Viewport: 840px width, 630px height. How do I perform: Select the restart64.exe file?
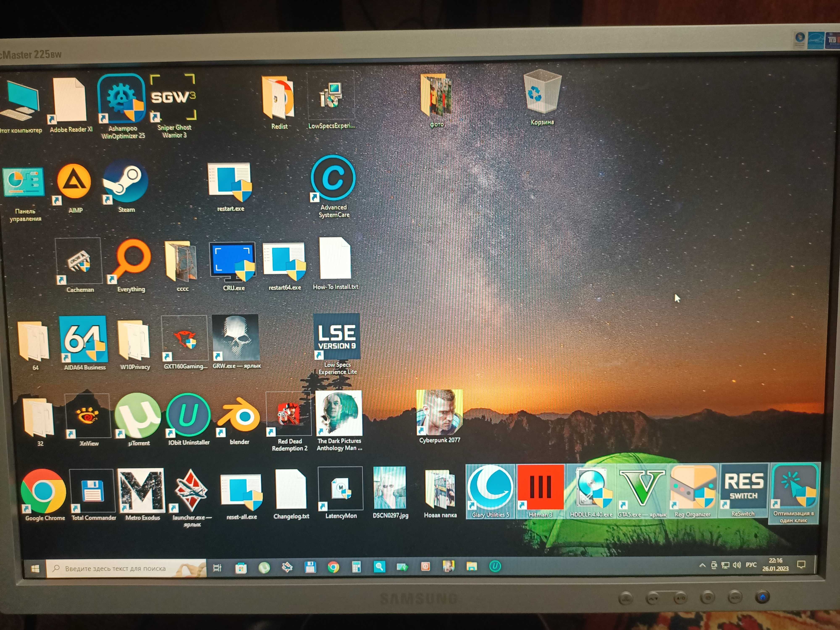tap(284, 266)
